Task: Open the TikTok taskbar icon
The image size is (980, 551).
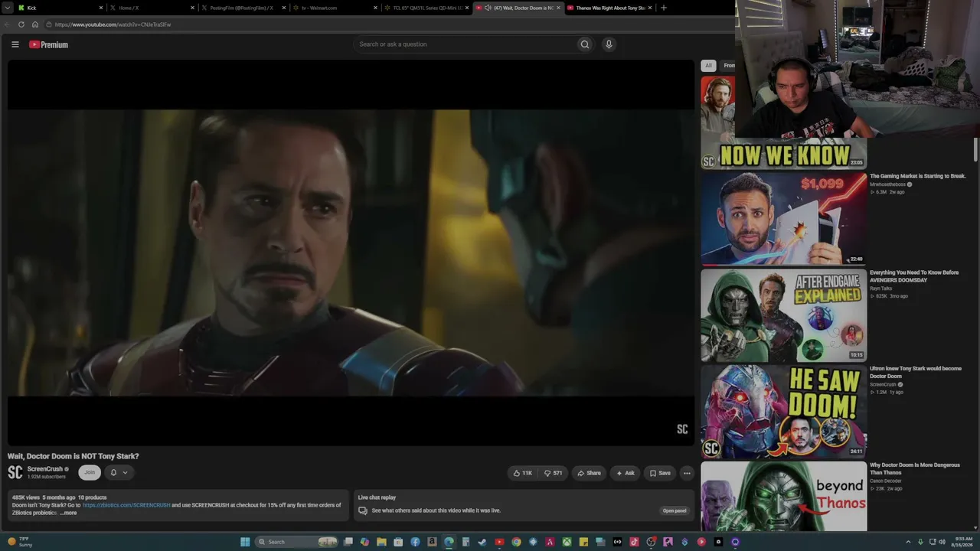Action: pos(634,542)
